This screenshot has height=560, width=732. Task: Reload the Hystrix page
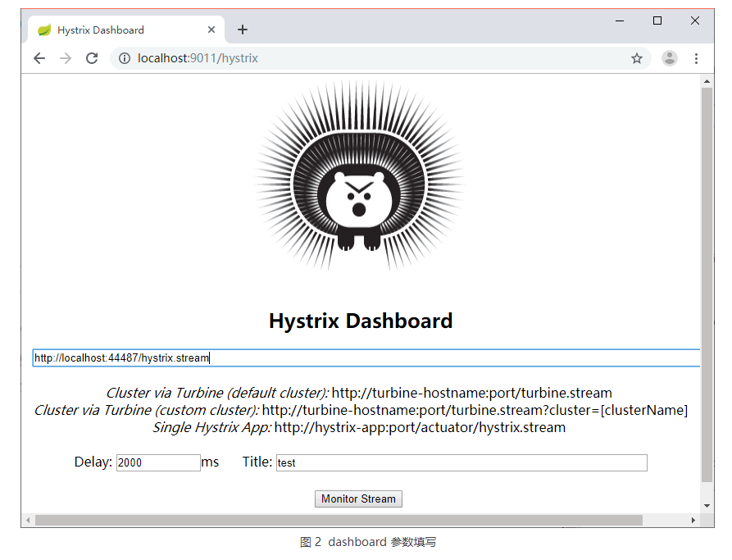92,58
